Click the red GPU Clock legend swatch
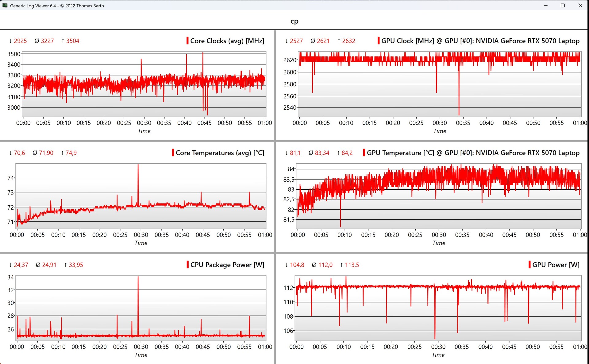Screen dimensions: 589x364 point(379,41)
